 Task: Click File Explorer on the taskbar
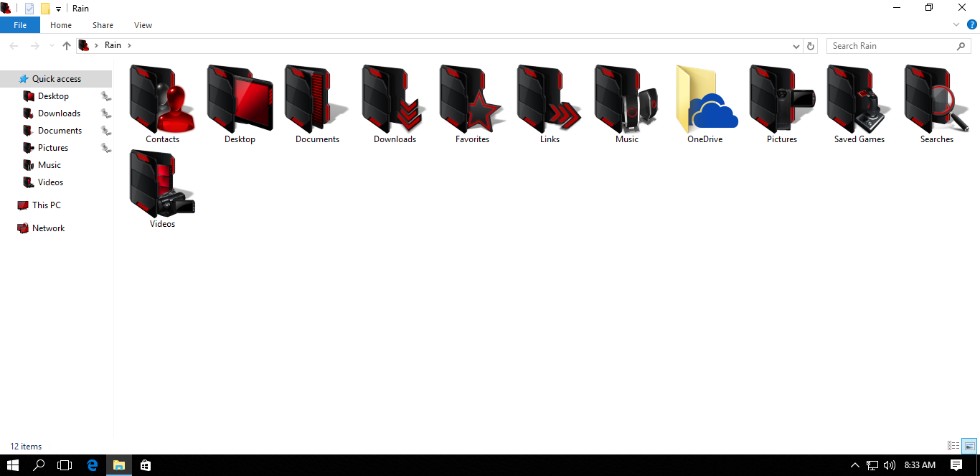[x=119, y=465]
